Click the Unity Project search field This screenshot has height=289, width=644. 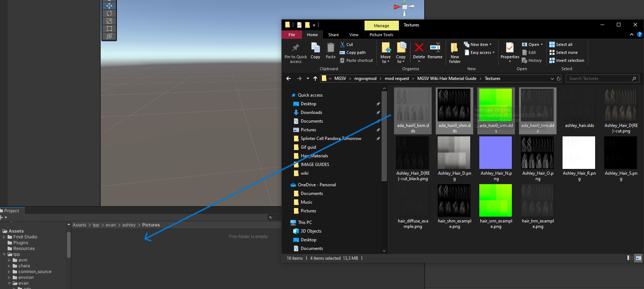point(274,217)
